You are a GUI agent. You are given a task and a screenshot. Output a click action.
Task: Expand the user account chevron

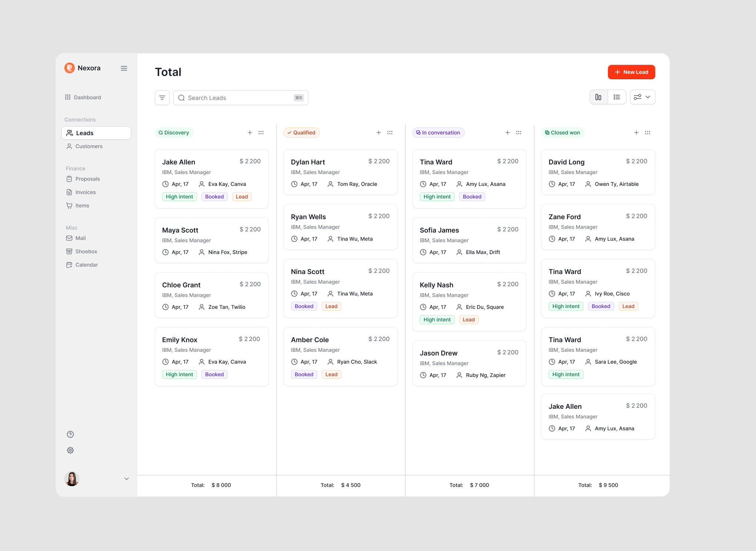coord(127,479)
